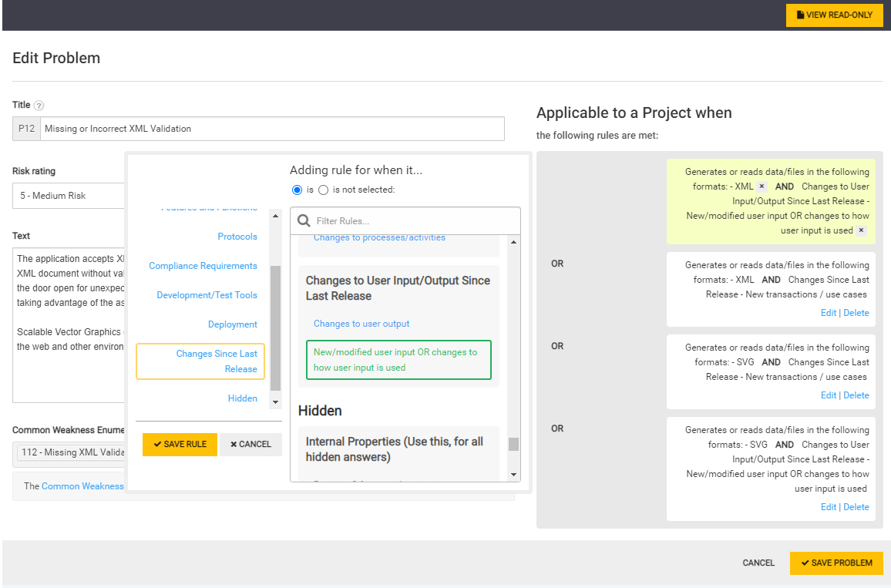Viewport: 891px width, 588px height.
Task: Click the category list scroll-up arrow
Action: [276, 216]
